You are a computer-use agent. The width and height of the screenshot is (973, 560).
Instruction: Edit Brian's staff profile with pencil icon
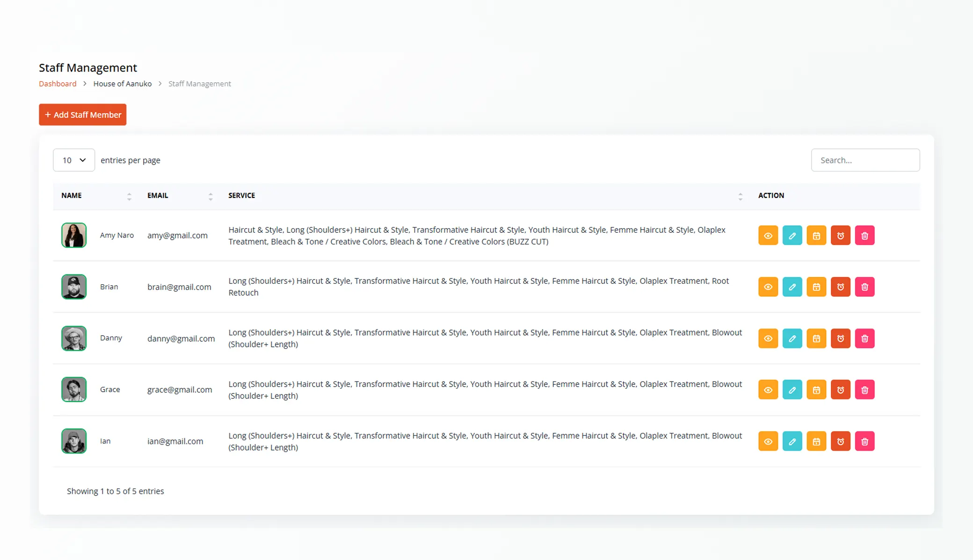[x=792, y=287]
